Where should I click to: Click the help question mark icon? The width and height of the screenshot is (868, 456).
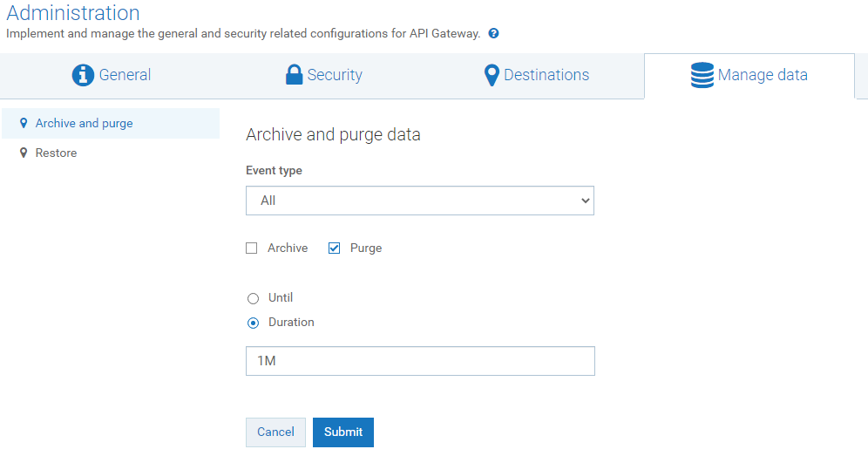coord(493,34)
